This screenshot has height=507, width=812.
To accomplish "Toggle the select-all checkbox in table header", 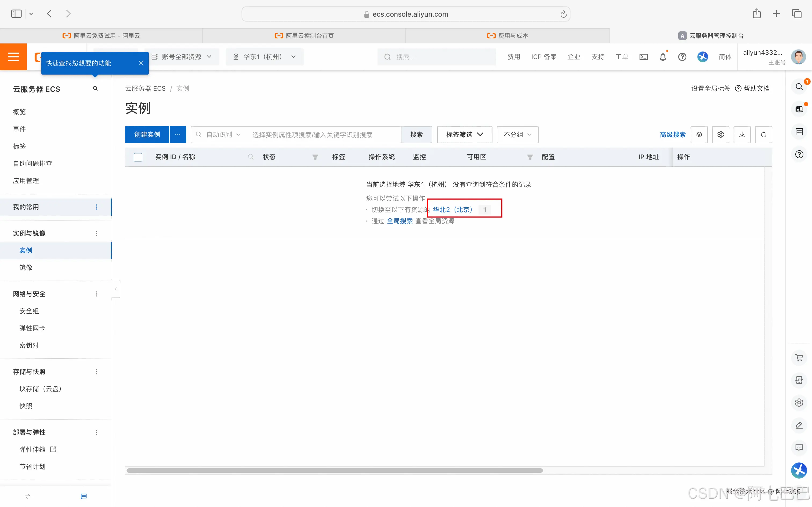I will point(138,157).
